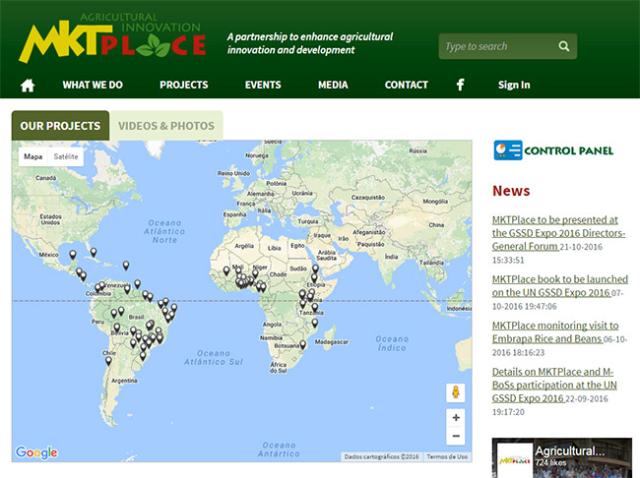Open news about MKTPlace book launch

pyautogui.click(x=560, y=286)
